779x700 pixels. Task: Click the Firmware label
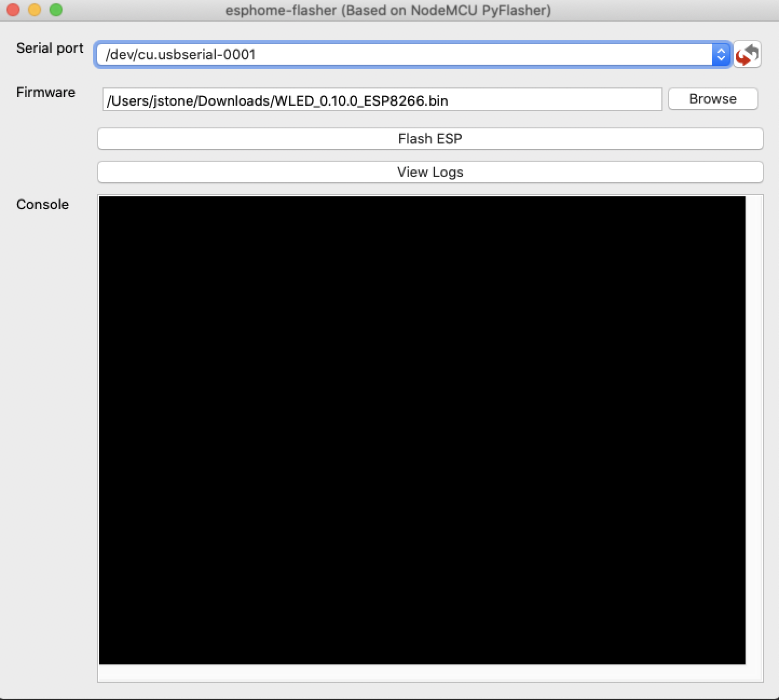tap(46, 92)
